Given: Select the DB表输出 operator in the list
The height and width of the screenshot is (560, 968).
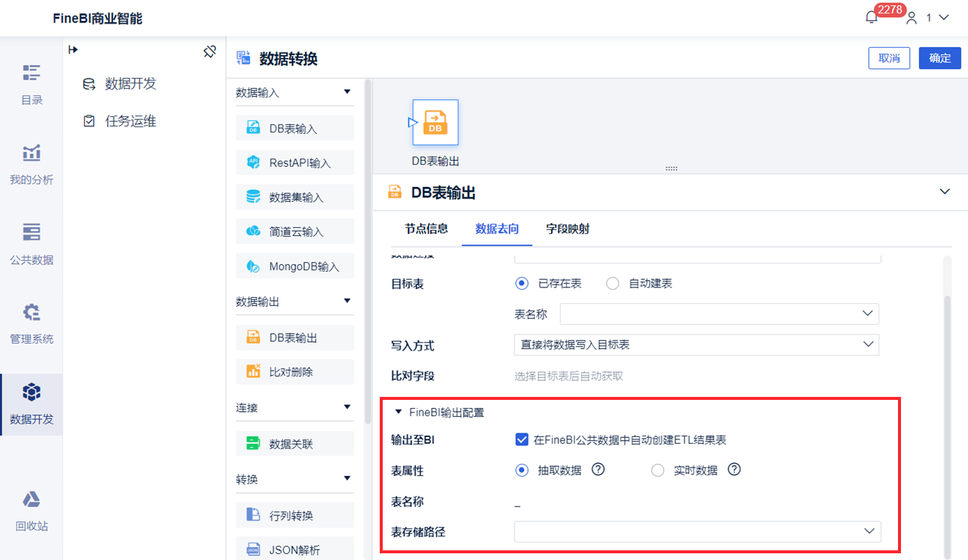Looking at the screenshot, I should [295, 337].
